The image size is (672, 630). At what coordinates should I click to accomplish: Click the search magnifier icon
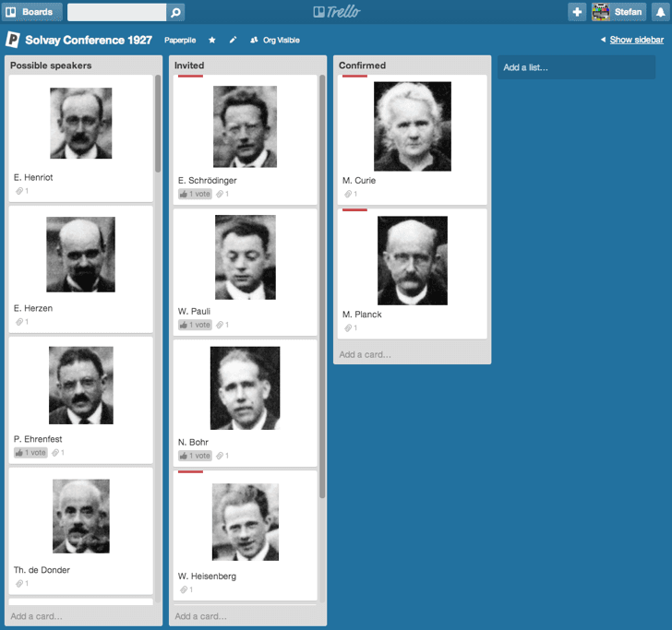point(175,12)
